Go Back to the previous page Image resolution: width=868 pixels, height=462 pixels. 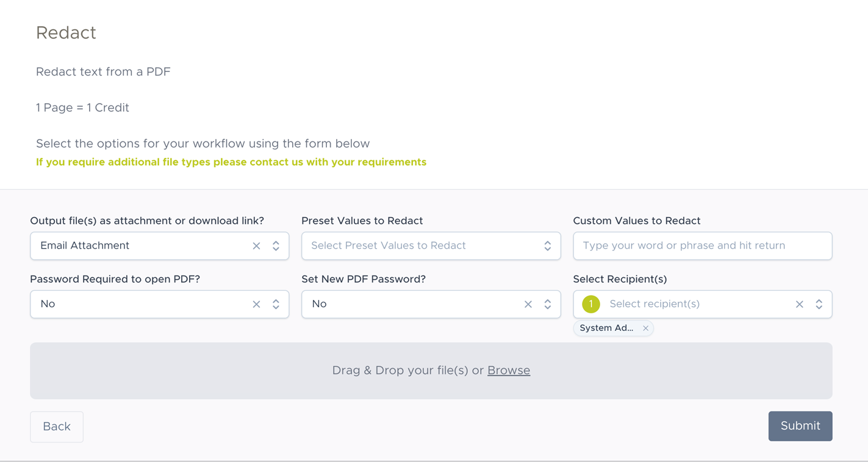[x=57, y=427]
